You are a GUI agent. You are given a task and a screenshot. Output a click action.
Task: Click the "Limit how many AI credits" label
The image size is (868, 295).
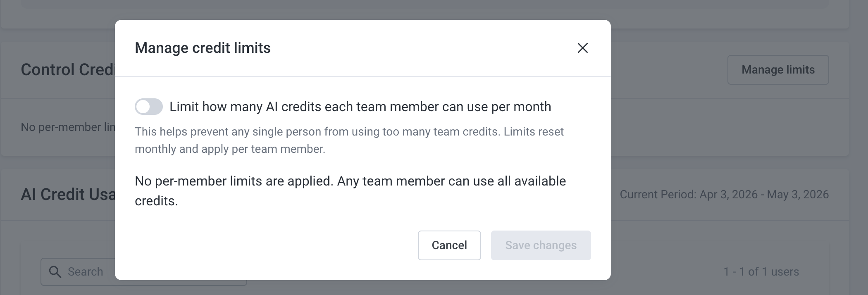pos(360,107)
